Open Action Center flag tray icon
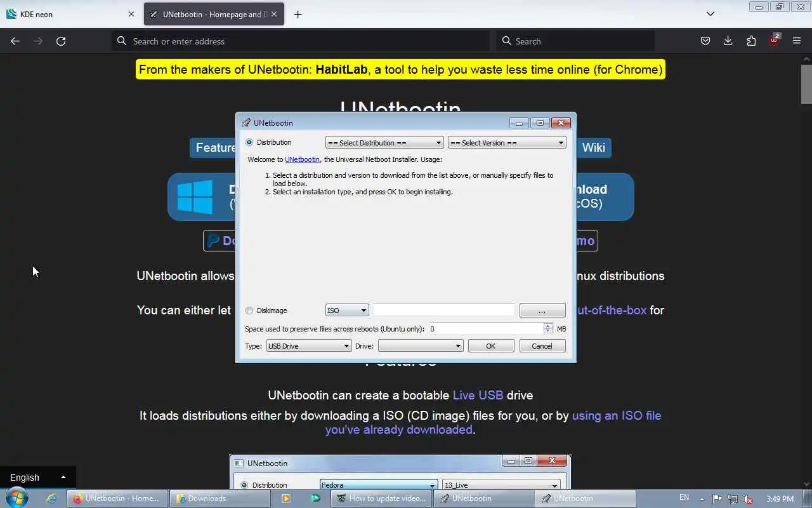Screen dimensions: 812x508 tap(717, 498)
